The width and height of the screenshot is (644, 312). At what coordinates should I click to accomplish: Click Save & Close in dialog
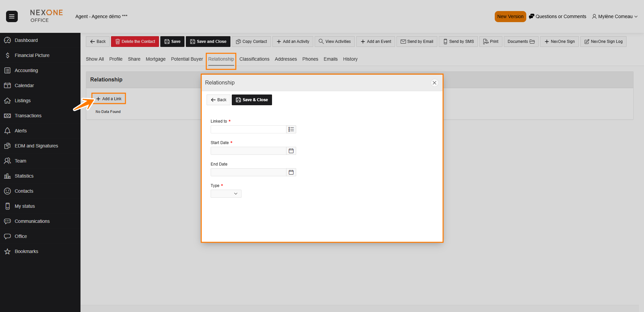click(x=252, y=100)
